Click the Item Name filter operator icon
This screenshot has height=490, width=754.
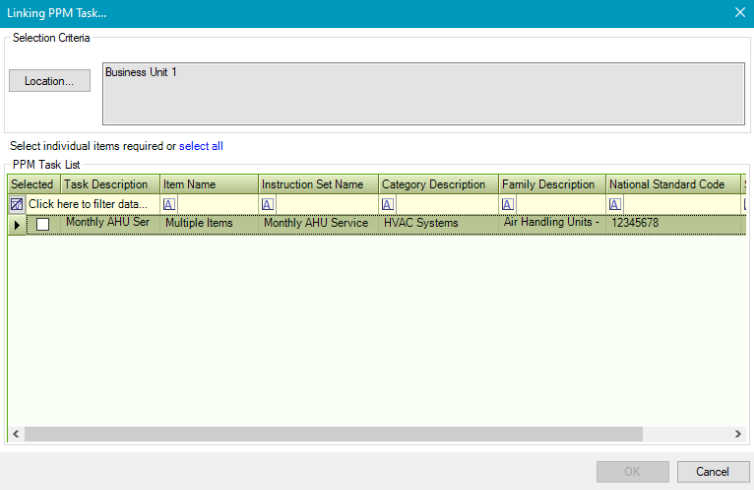click(169, 204)
